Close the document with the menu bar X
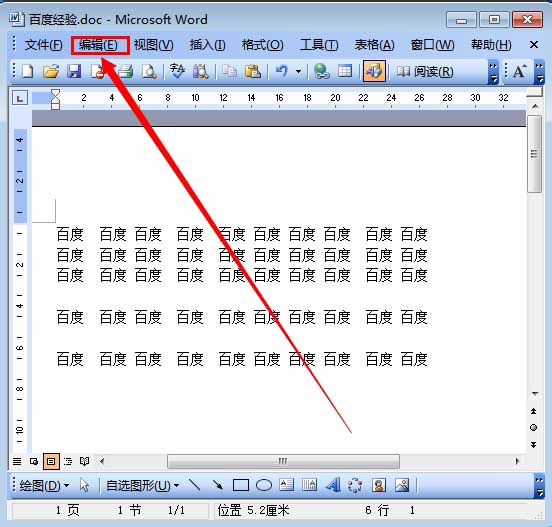The height and width of the screenshot is (527, 552). click(534, 45)
